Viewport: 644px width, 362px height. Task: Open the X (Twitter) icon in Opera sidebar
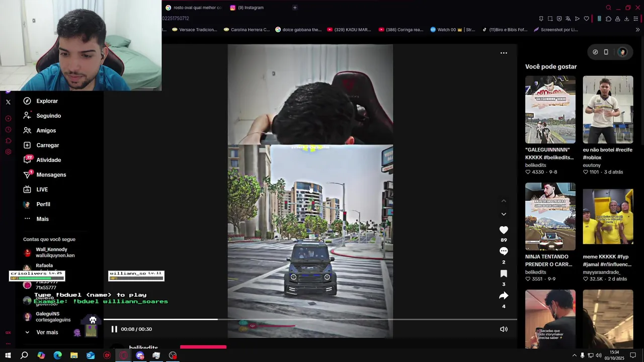point(8,102)
